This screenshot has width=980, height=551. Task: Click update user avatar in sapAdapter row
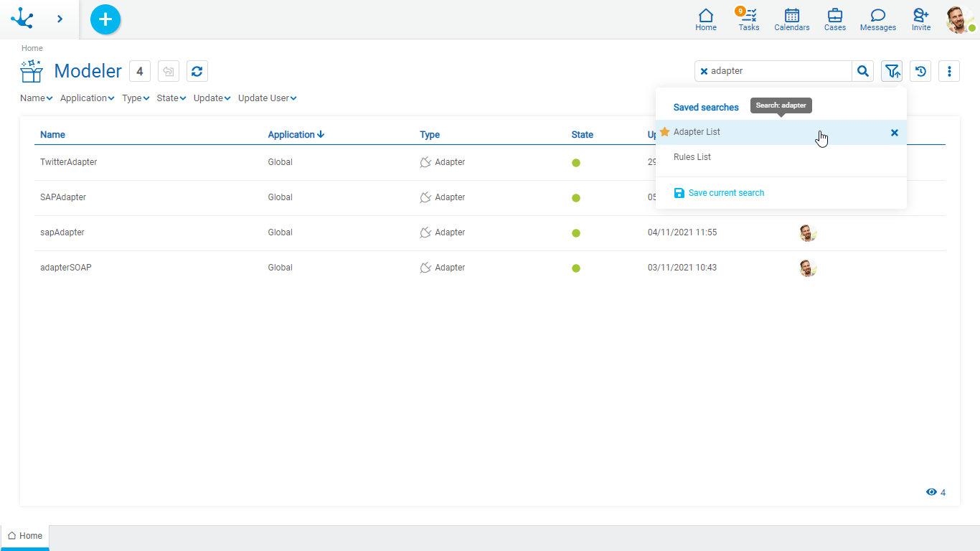pos(809,232)
